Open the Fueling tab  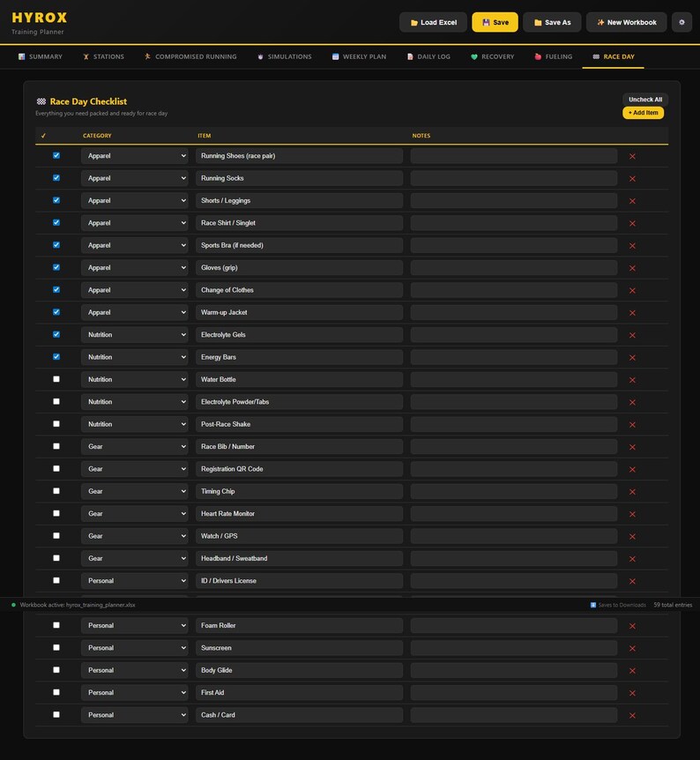pos(553,56)
